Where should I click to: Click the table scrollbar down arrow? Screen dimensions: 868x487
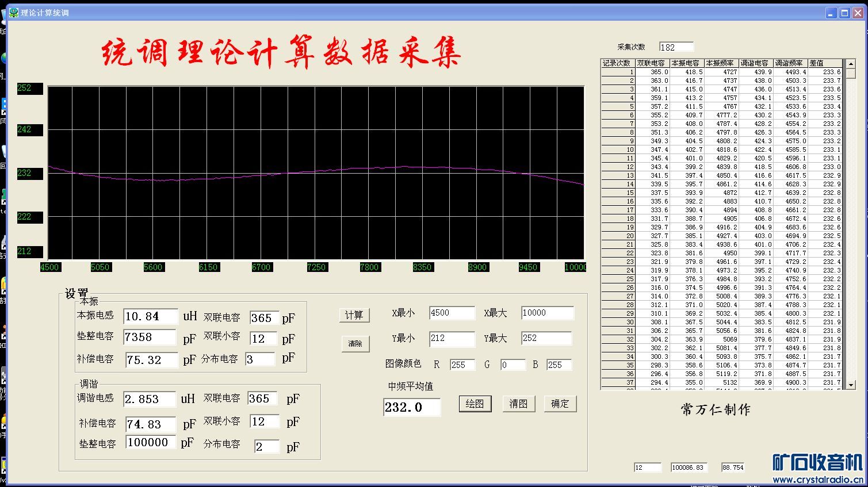coord(851,385)
